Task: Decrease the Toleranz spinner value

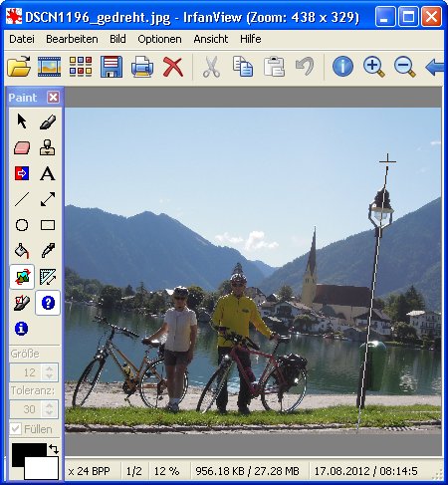Action: point(50,412)
